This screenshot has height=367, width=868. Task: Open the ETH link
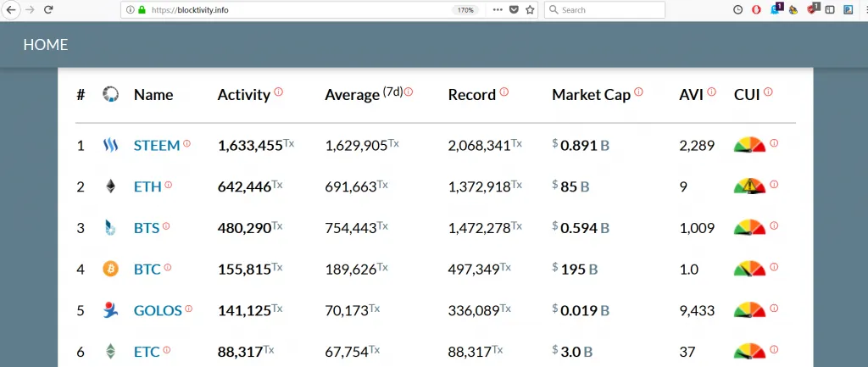click(147, 186)
